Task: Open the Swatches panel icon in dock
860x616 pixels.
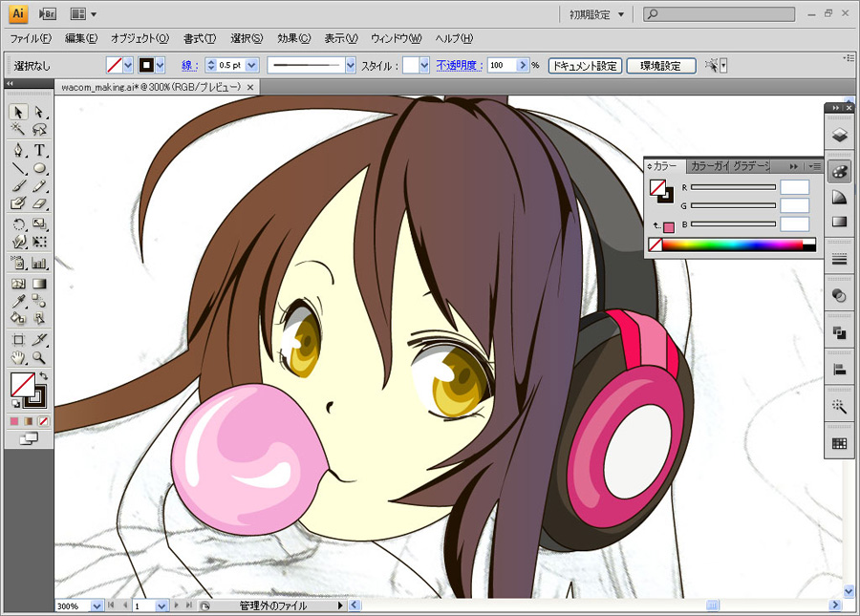Action: [839, 443]
